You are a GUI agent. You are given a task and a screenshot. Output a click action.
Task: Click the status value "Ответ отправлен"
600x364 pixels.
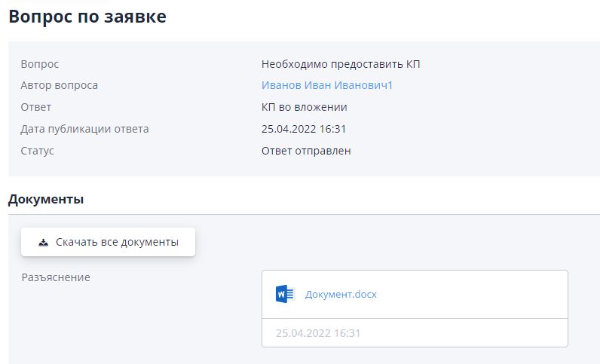click(x=306, y=151)
